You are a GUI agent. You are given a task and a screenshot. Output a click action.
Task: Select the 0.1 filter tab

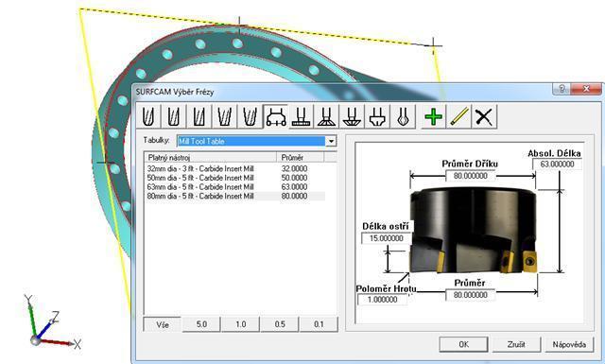[319, 324]
